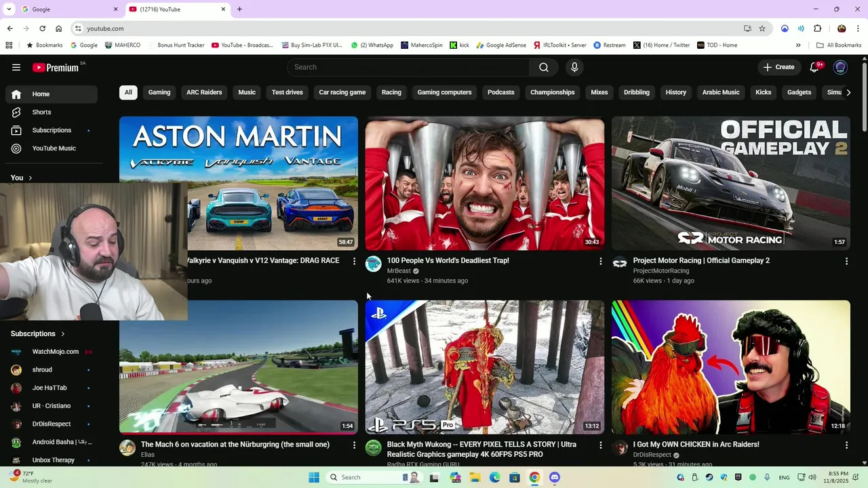Open new browser tab
Image resolution: width=868 pixels, height=488 pixels.
pyautogui.click(x=239, y=9)
